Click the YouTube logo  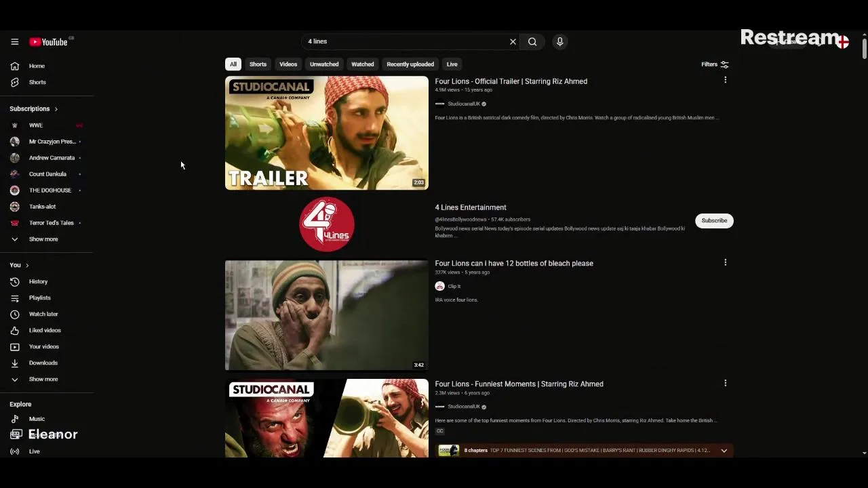pos(48,42)
